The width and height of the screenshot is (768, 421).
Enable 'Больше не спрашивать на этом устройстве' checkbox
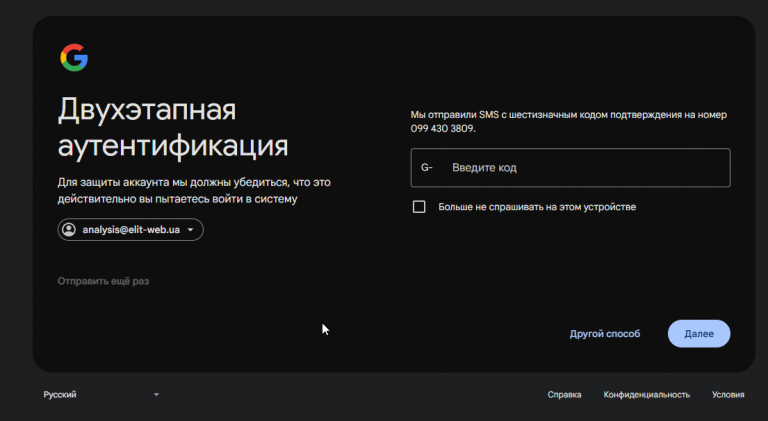tap(419, 207)
